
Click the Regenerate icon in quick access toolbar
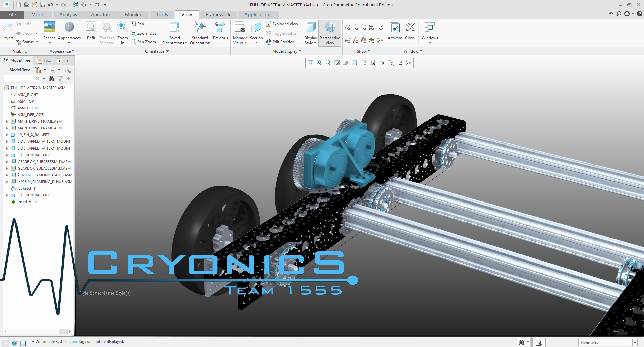tap(76, 5)
